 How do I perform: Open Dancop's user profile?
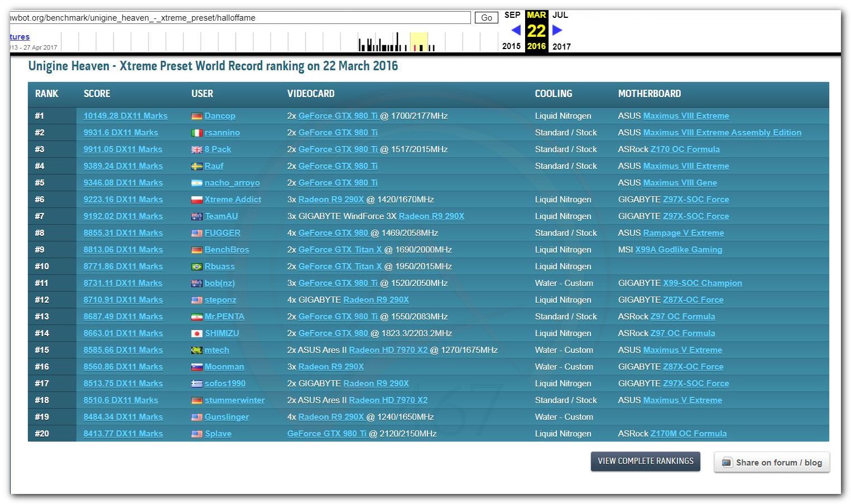pos(220,116)
